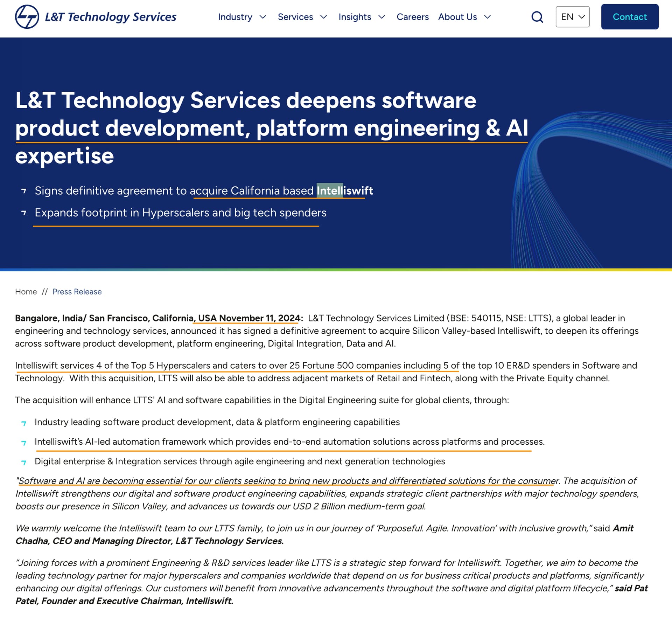Screen dimensions: 672x632
Task: Click the L&T Technology Services wordmark
Action: click(x=111, y=17)
